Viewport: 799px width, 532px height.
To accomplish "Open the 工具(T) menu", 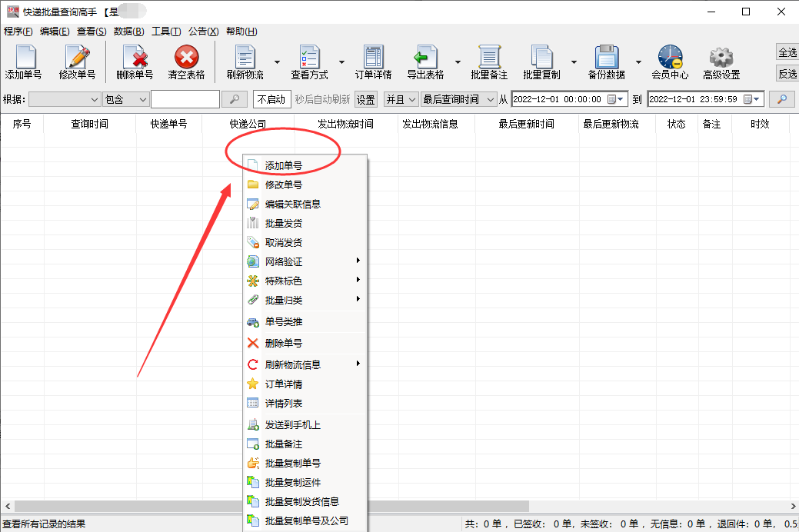I will tap(166, 32).
